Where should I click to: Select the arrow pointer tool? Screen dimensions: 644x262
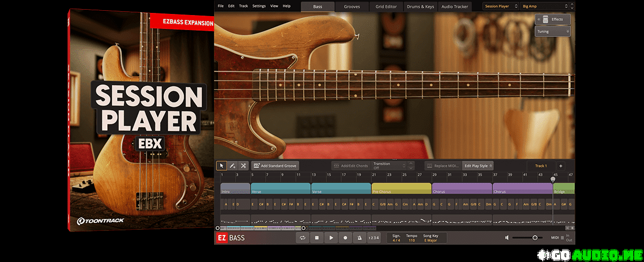click(221, 166)
